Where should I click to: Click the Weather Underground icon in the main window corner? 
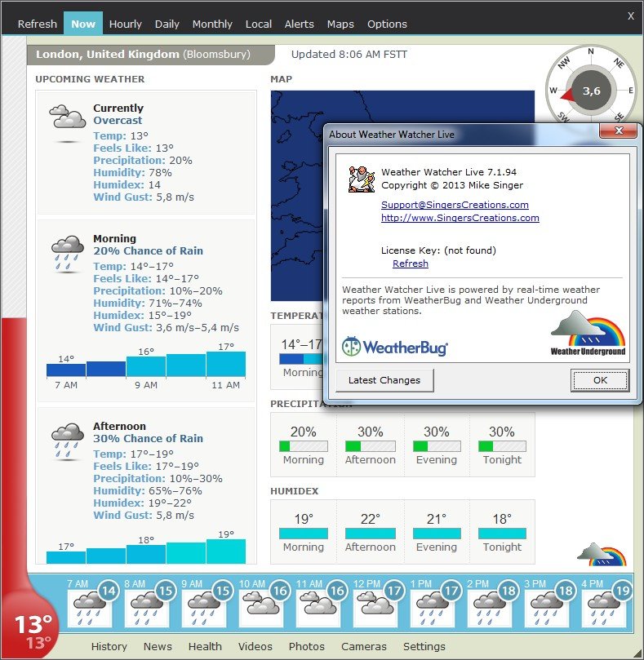602,554
